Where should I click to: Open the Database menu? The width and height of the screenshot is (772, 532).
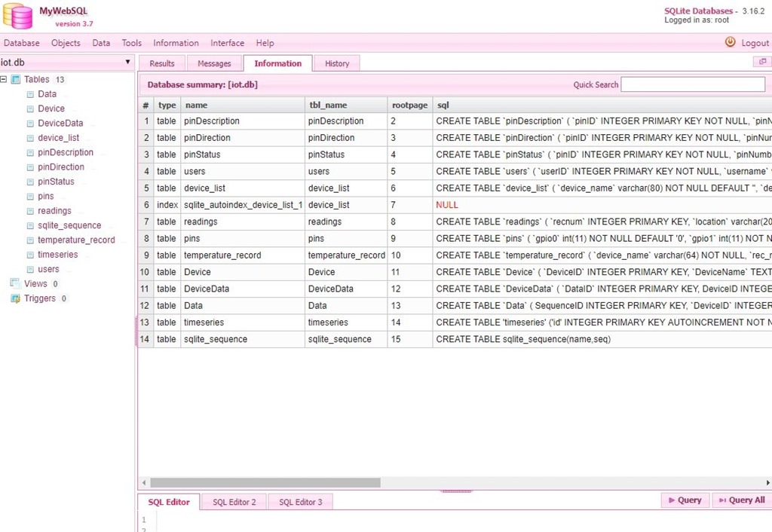(x=22, y=43)
